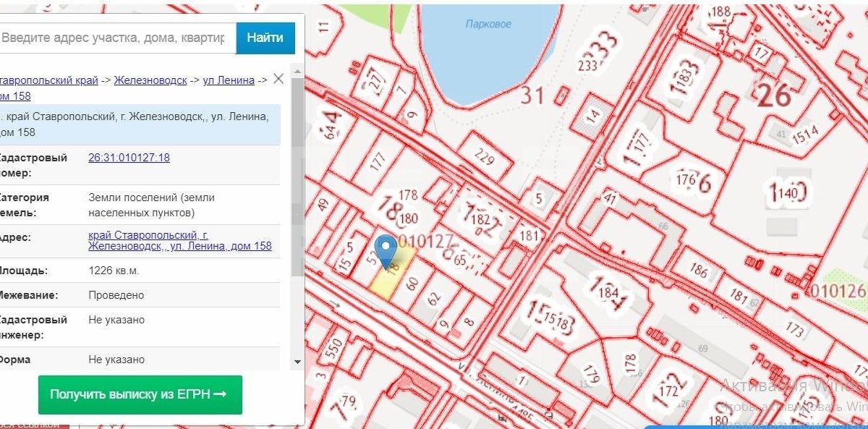The image size is (868, 429).
Task: Open the address link ending in дом 158
Action: click(179, 240)
